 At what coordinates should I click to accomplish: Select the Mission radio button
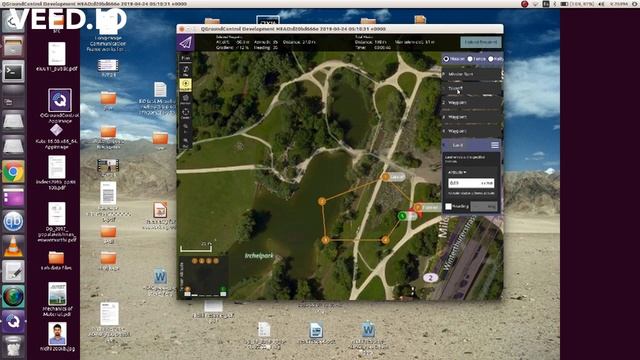(x=446, y=59)
